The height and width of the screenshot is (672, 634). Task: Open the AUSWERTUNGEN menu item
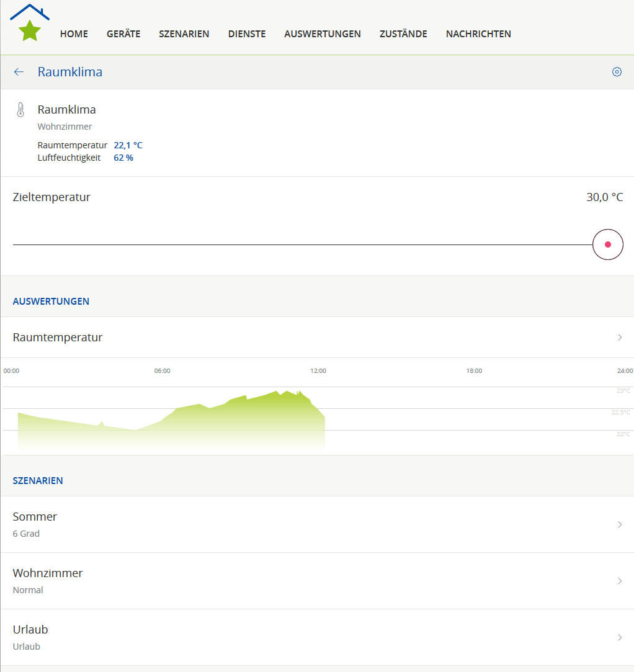coord(322,34)
